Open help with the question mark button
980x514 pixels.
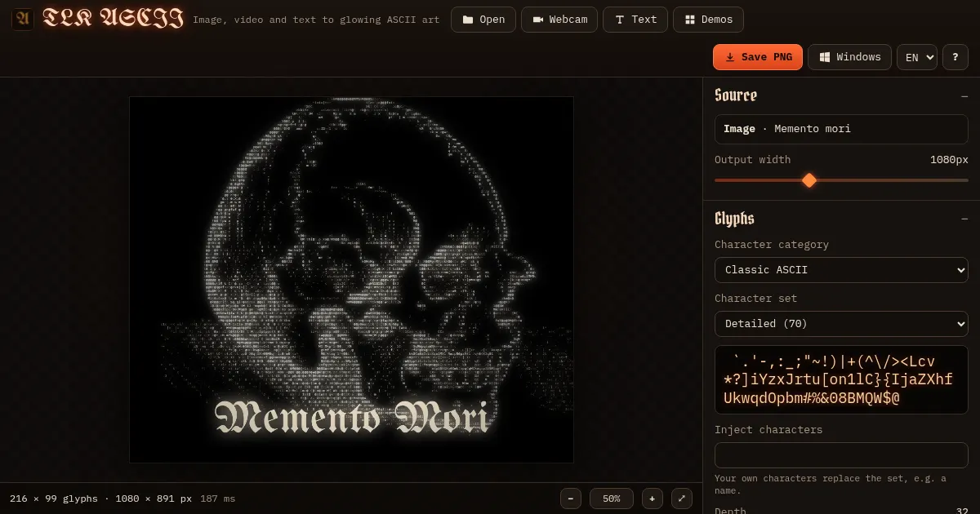tap(955, 57)
